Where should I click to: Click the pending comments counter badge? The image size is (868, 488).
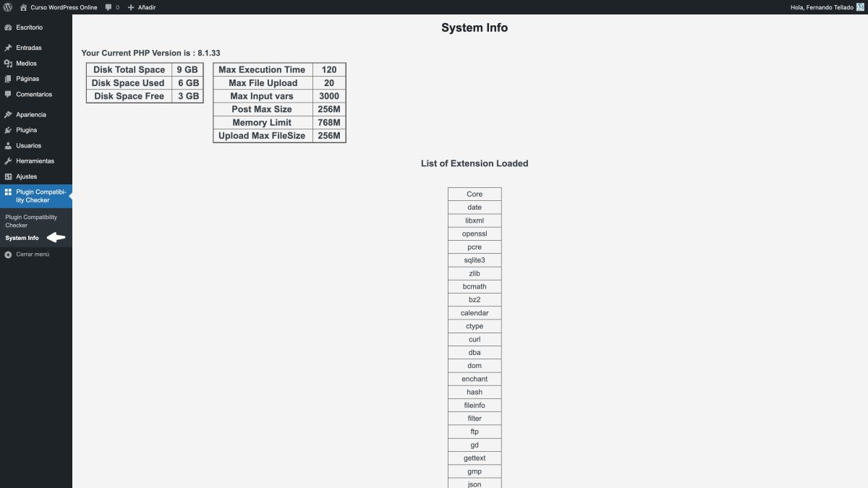(x=111, y=7)
